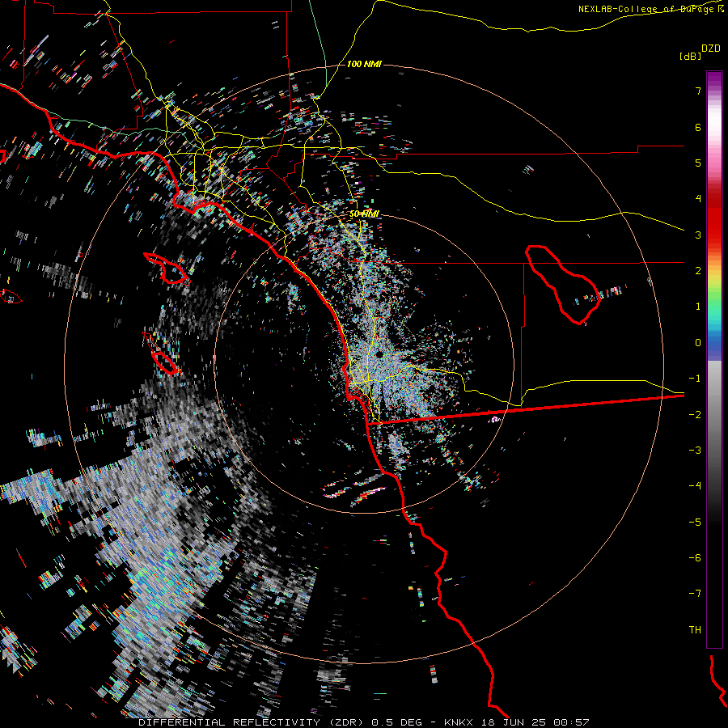The height and width of the screenshot is (728, 728).
Task: Click the positive 2 value on scale
Action: [698, 271]
